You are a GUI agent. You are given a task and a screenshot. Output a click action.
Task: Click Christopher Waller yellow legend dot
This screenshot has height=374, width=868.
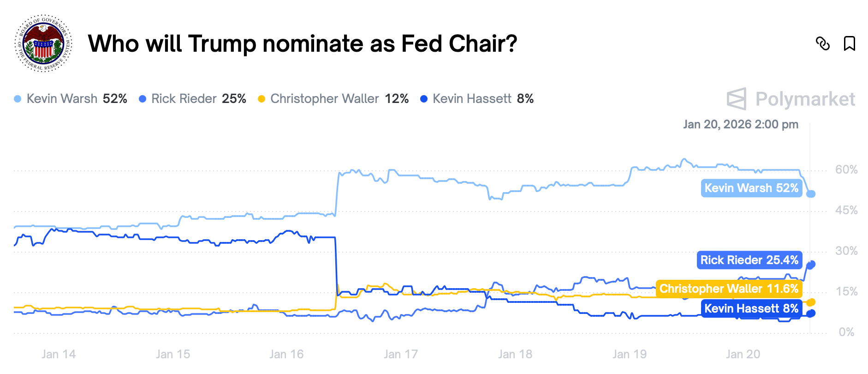262,99
